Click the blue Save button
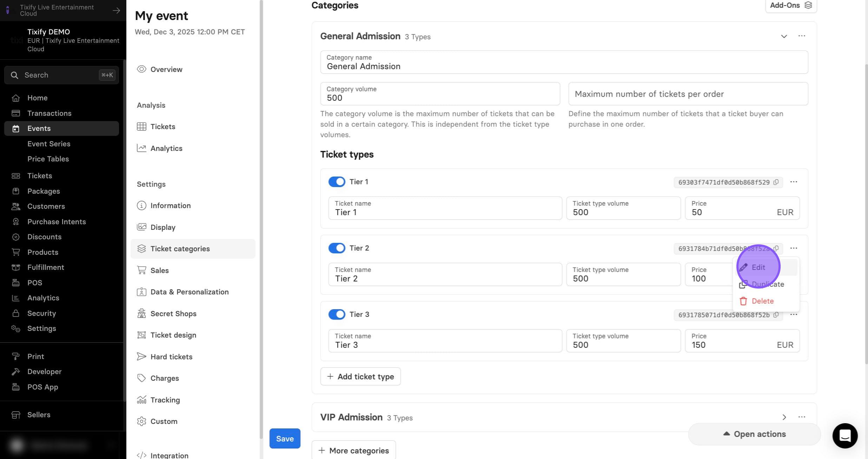Screen dimensions: 868x459 click(285, 438)
